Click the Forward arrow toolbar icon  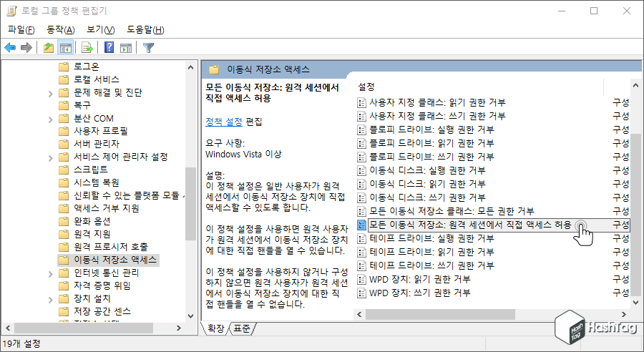coord(26,48)
